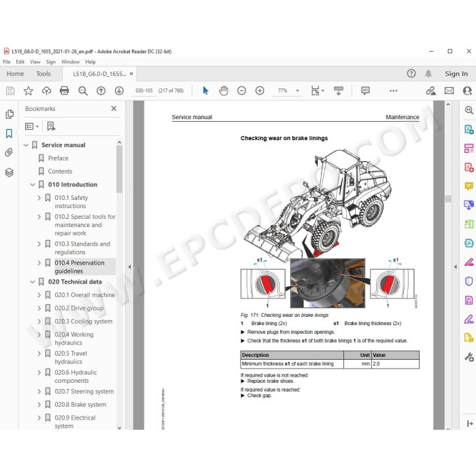Open the Protect shield tool

(469, 281)
